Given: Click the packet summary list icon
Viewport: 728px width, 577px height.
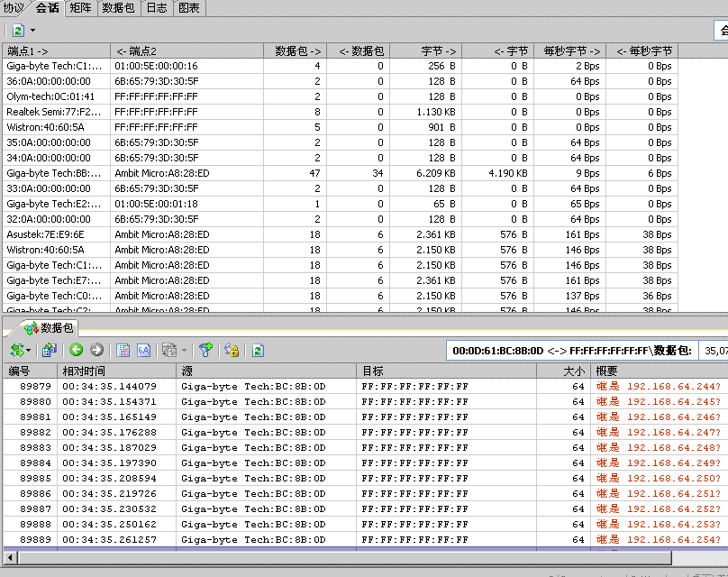Looking at the screenshot, I should click(123, 350).
